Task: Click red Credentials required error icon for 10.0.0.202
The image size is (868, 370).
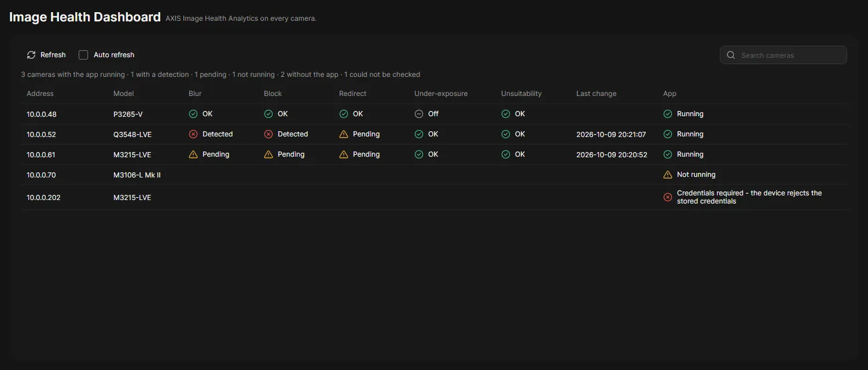Action: coord(668,197)
